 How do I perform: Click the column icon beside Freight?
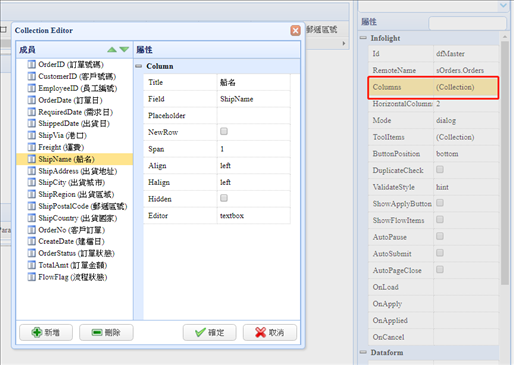click(x=31, y=147)
